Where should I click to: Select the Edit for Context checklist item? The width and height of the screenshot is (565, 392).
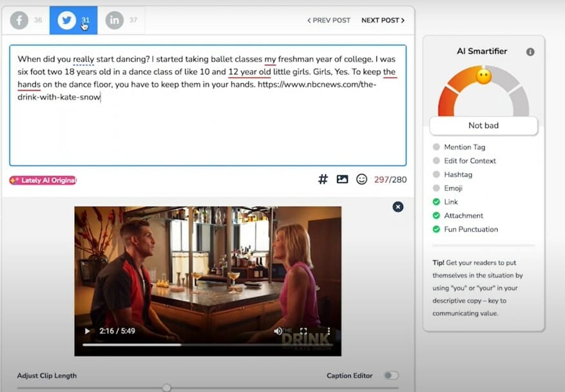point(464,160)
